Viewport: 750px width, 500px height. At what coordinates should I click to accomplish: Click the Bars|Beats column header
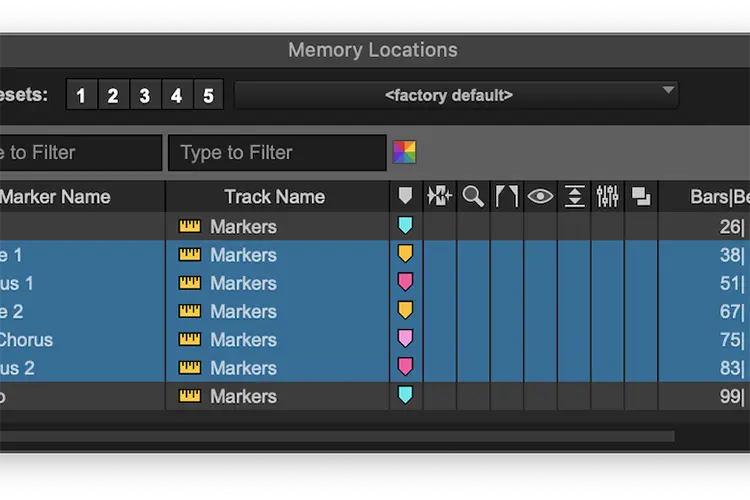pyautogui.click(x=705, y=197)
